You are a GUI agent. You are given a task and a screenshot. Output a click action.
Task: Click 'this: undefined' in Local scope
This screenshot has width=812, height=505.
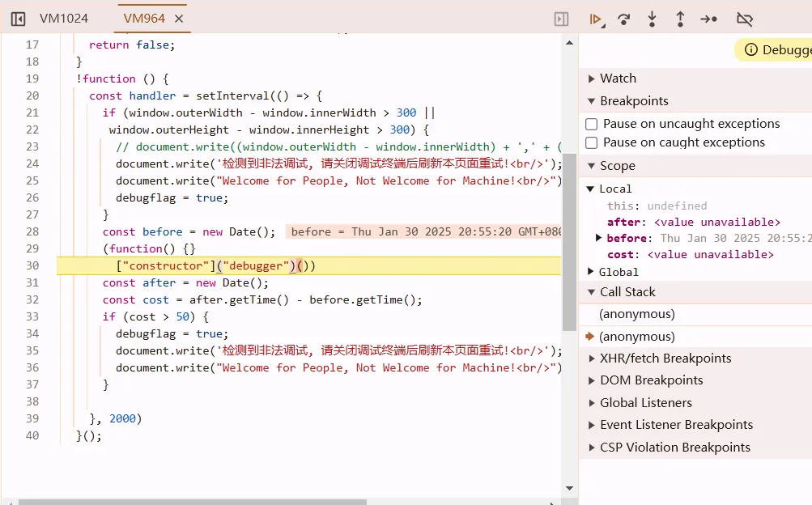click(x=657, y=206)
